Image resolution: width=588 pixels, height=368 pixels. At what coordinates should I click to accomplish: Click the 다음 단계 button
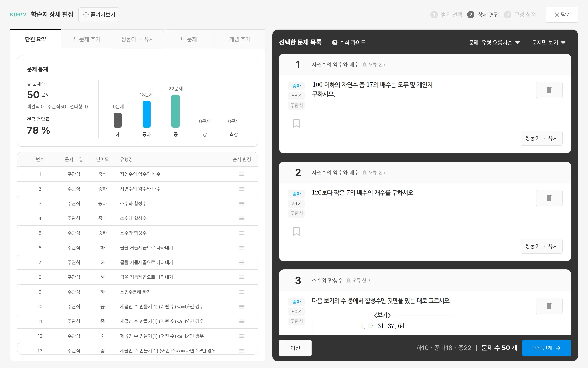tap(546, 348)
